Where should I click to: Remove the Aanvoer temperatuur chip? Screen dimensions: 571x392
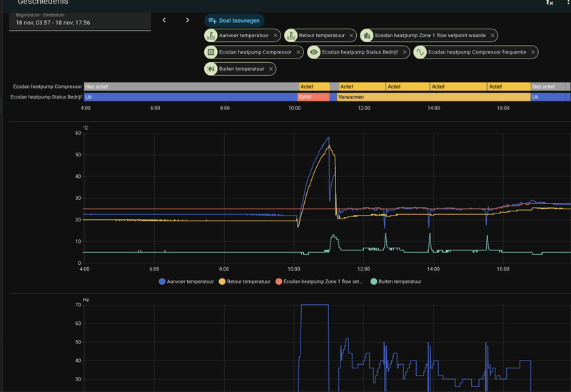(x=276, y=35)
